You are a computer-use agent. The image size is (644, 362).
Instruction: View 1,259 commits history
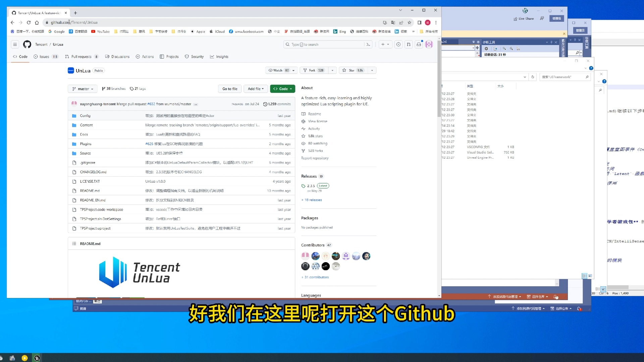pyautogui.click(x=277, y=104)
